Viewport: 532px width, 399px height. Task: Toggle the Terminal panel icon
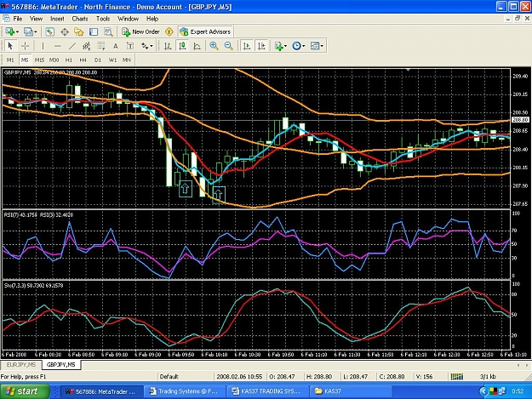click(x=94, y=31)
